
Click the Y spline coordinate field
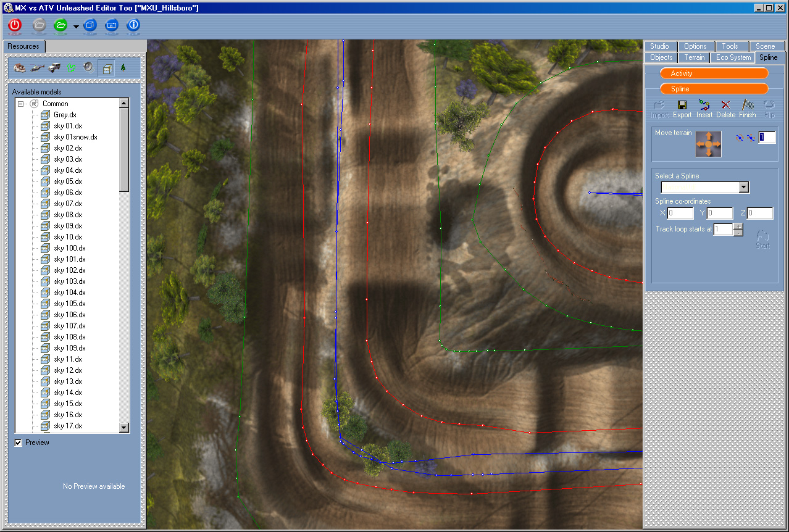click(720, 214)
